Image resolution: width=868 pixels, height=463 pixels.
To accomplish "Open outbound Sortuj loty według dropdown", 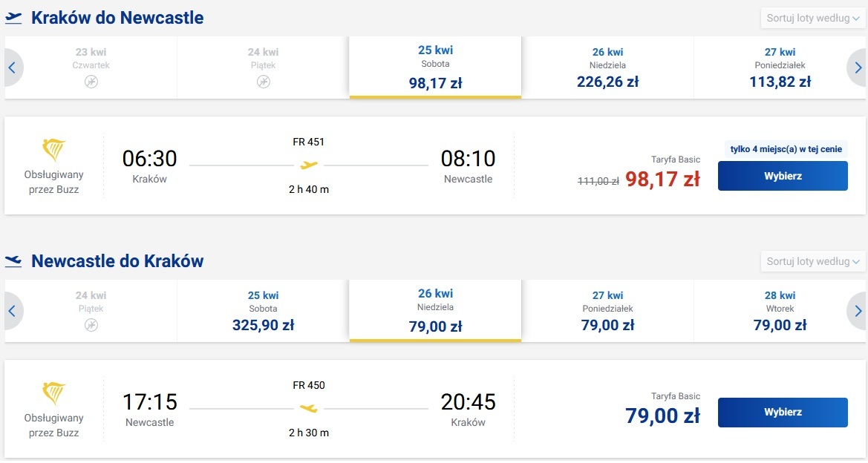I will (812, 19).
